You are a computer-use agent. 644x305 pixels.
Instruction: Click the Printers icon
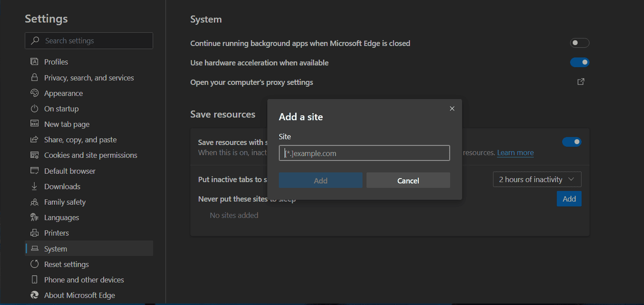[35, 233]
